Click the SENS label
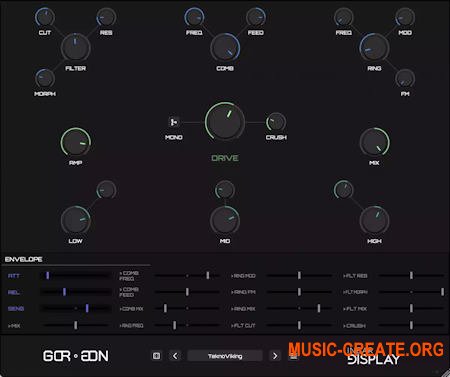Image resolution: width=450 pixels, height=377 pixels. [x=16, y=309]
